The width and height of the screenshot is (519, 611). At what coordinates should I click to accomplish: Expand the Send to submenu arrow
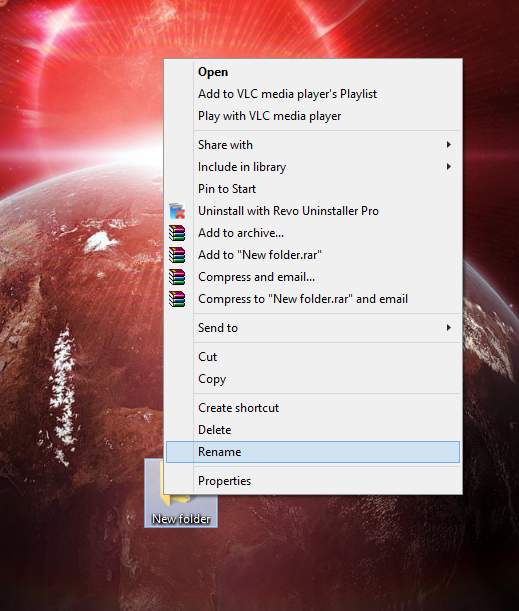click(x=448, y=328)
